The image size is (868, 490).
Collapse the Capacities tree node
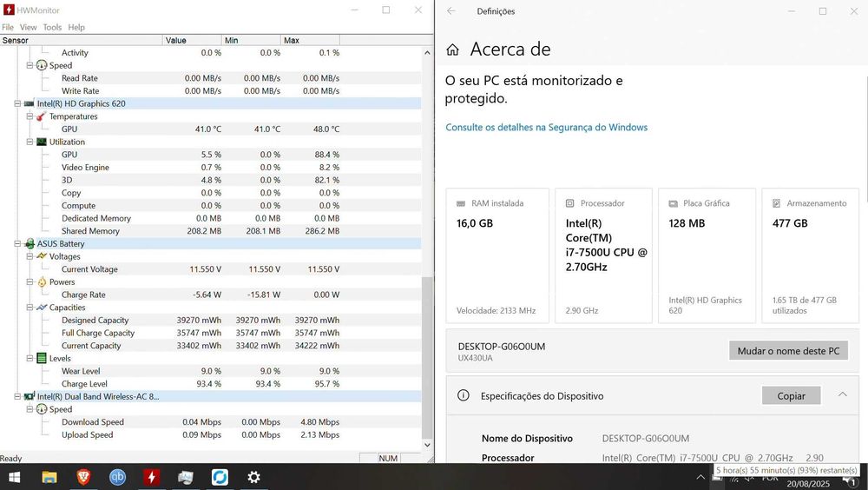(x=30, y=308)
